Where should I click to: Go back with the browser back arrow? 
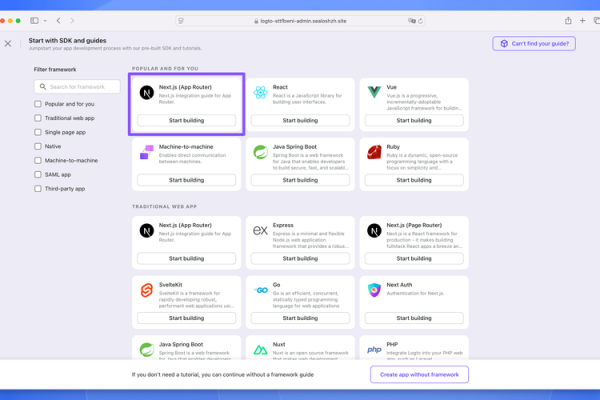pos(59,21)
